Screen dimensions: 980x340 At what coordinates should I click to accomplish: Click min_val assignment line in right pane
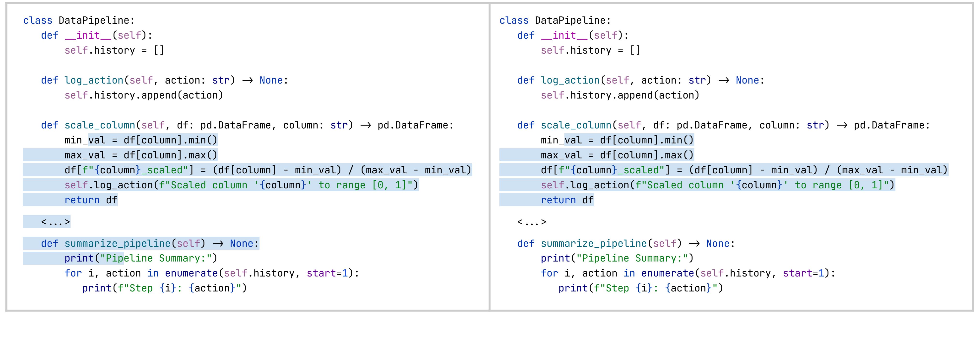pyautogui.click(x=617, y=140)
